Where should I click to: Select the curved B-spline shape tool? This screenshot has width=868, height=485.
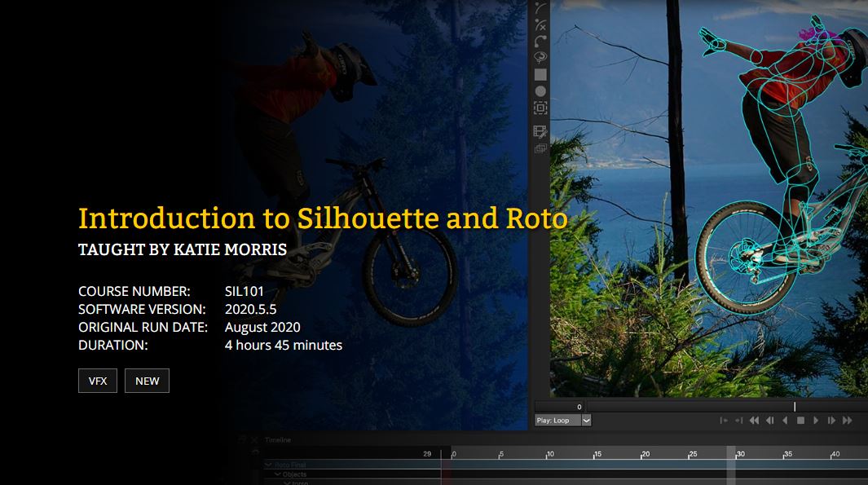point(540,41)
